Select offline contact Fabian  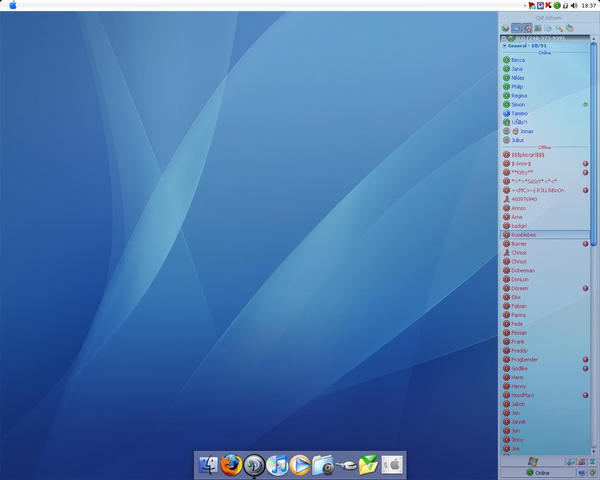click(545, 306)
